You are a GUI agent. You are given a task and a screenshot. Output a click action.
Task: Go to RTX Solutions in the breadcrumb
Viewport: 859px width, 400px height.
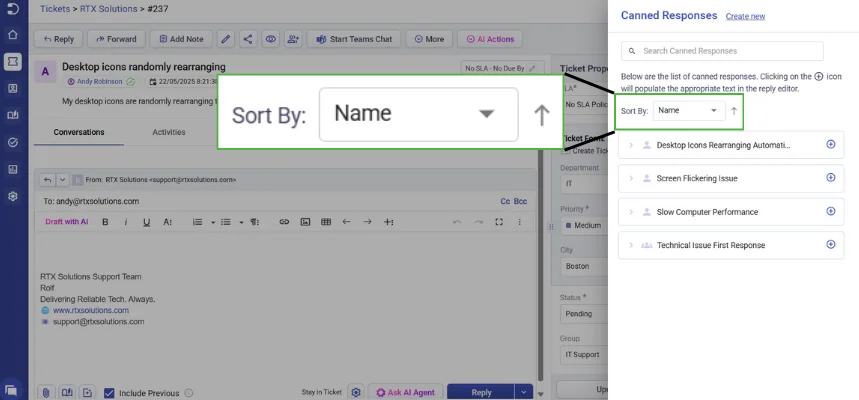[x=108, y=9]
